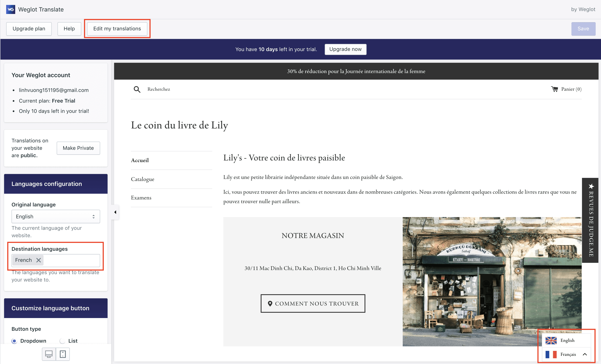Collapse the Français language switcher chevron

click(x=585, y=354)
